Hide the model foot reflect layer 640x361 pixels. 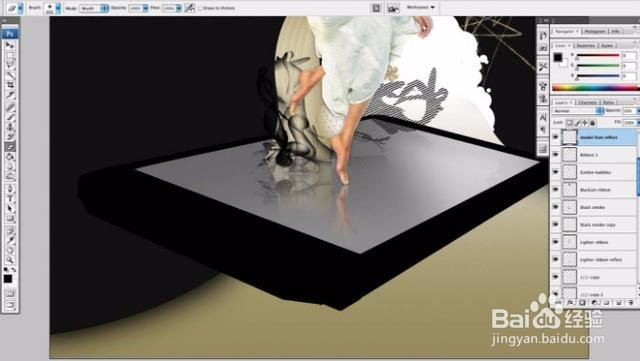(556, 137)
